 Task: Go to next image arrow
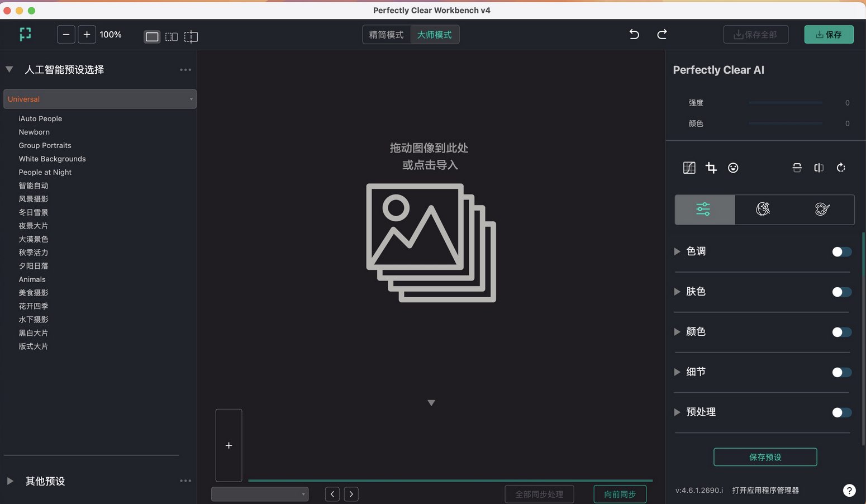pyautogui.click(x=351, y=494)
